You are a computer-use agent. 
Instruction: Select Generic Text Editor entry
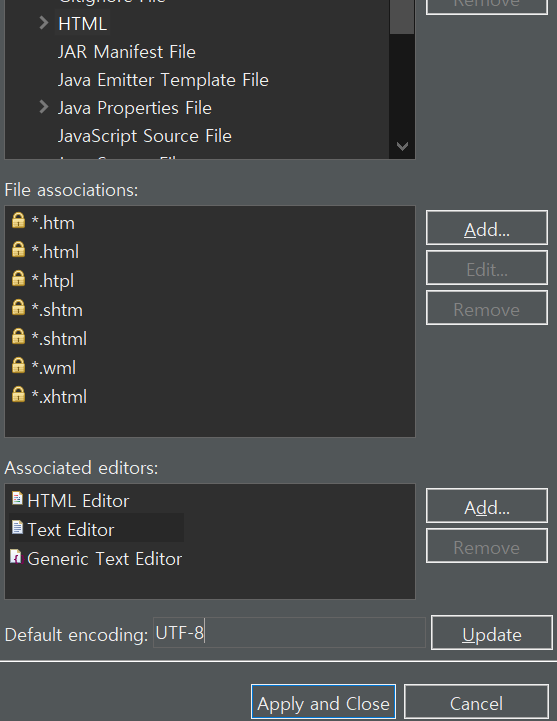[104, 559]
